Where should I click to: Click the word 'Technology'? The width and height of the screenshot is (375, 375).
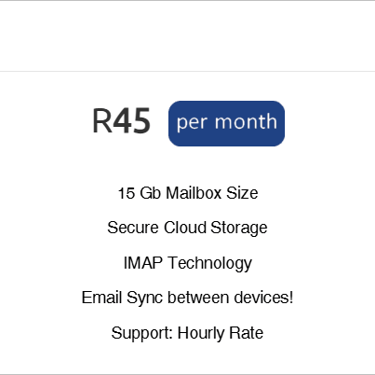(210, 264)
